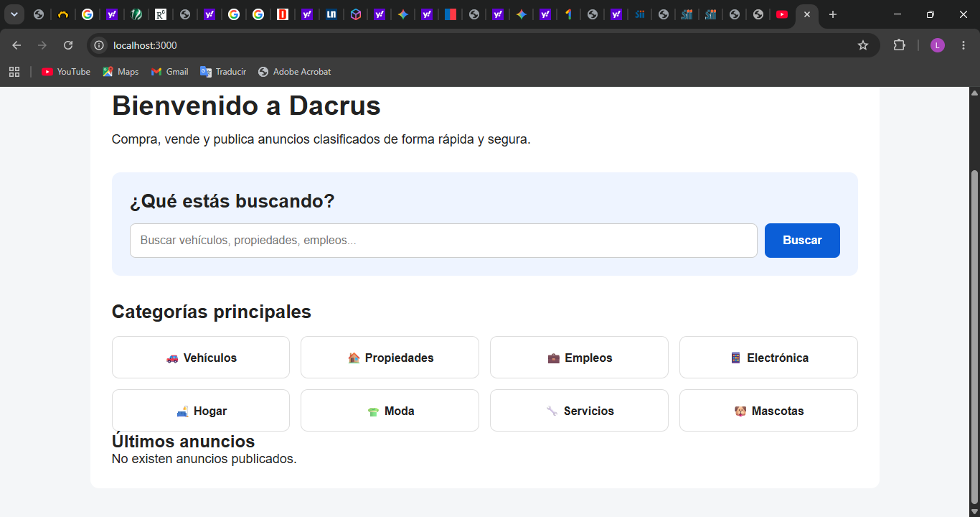
Task: Select the Servicios category
Action: click(x=579, y=411)
